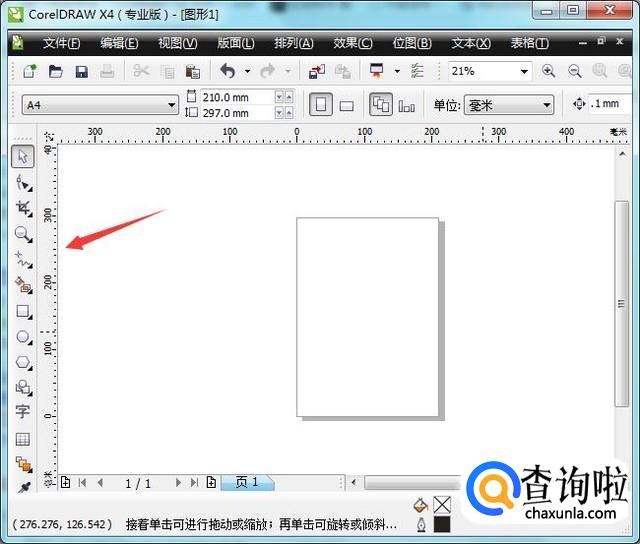640x544 pixels.
Task: Open the 版面(L) menu
Action: [x=236, y=43]
